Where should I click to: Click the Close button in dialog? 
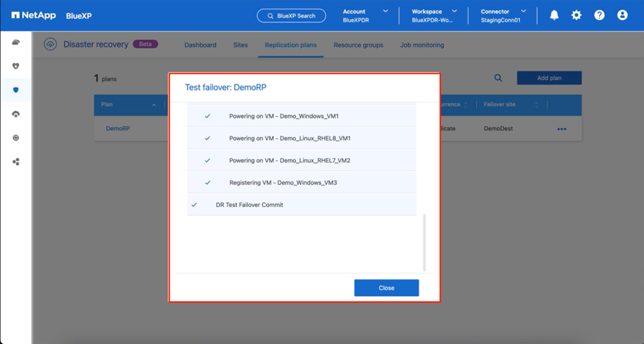[x=386, y=288]
